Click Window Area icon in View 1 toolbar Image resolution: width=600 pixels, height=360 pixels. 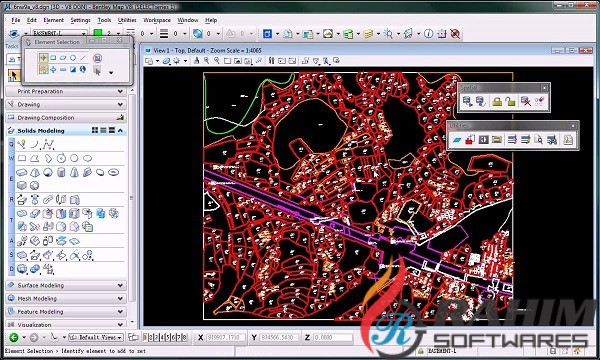tap(227, 61)
